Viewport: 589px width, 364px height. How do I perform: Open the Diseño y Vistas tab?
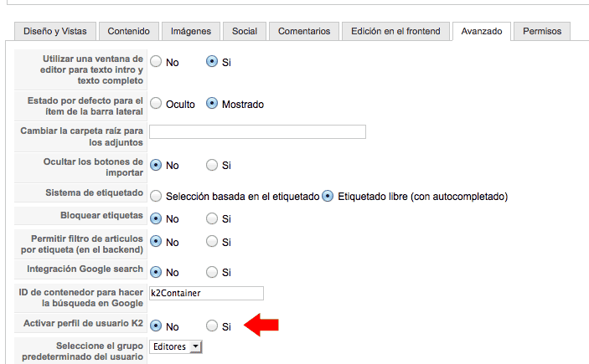coord(55,31)
